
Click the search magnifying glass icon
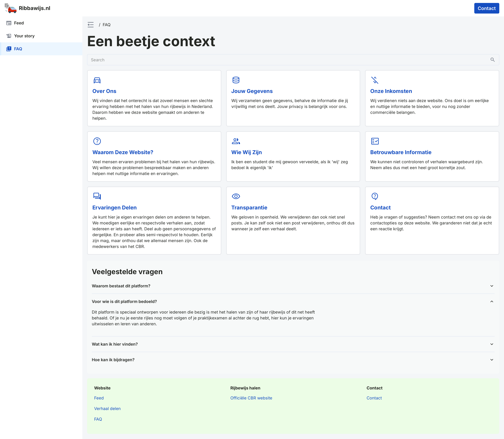(493, 60)
